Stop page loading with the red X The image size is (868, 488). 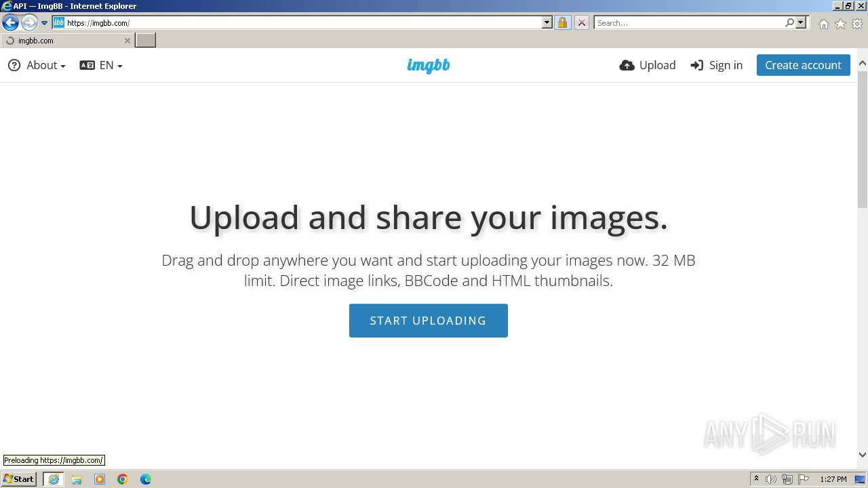click(x=581, y=22)
